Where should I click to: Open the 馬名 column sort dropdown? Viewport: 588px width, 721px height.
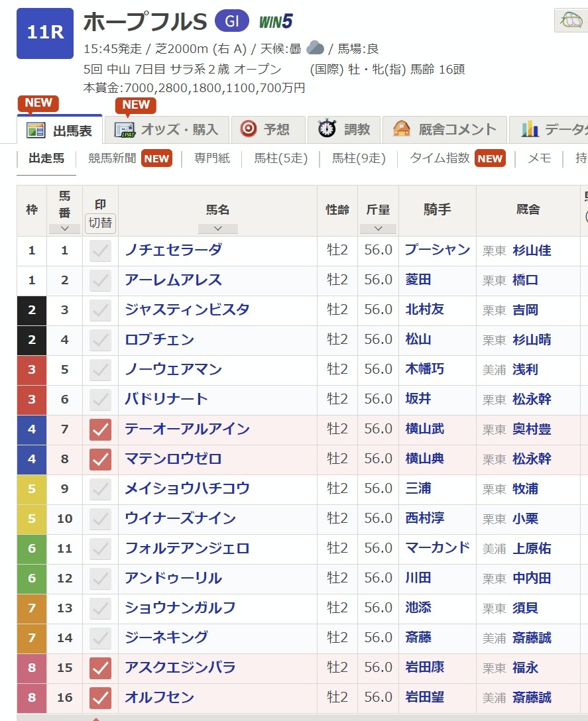[x=217, y=229]
